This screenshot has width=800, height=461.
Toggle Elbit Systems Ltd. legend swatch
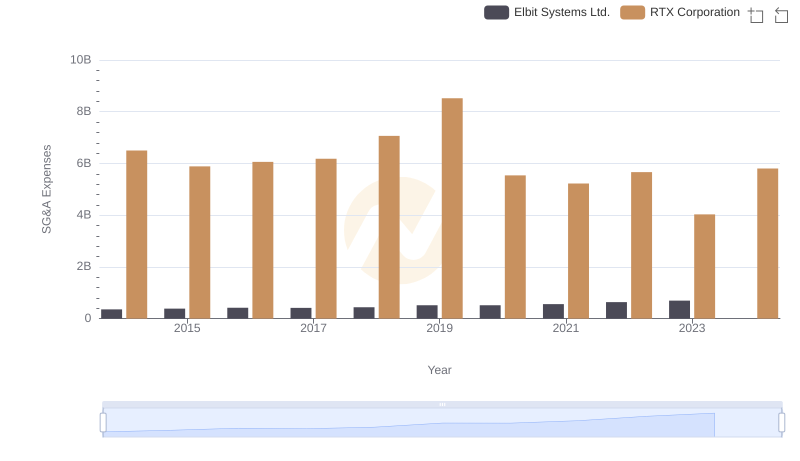pyautogui.click(x=496, y=12)
